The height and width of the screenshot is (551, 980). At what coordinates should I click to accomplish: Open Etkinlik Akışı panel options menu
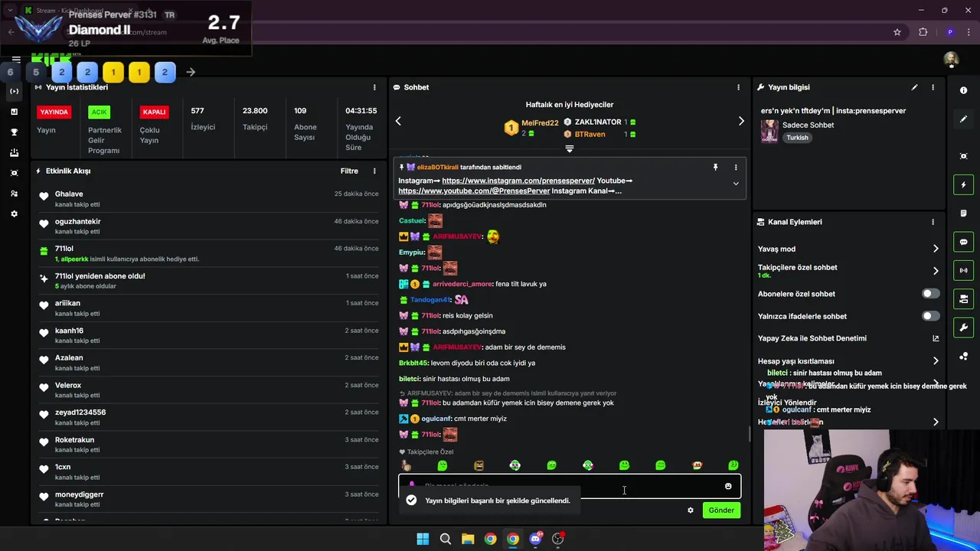(x=374, y=171)
